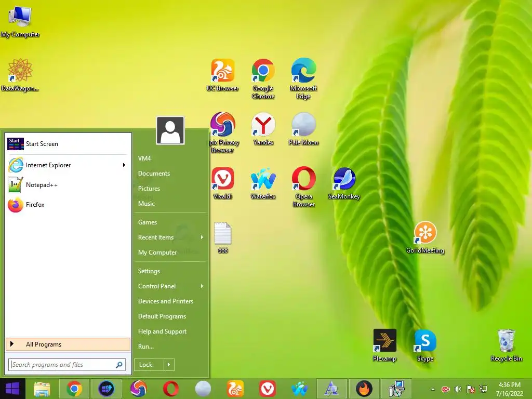Open volume control in system tray
Image resolution: width=532 pixels, height=399 pixels.
pos(458,389)
